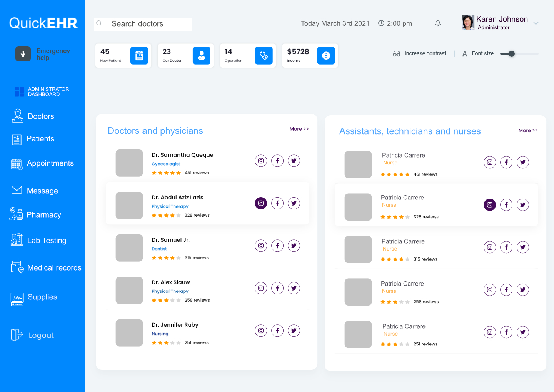Screen dimensions: 554x392
Task: Click the Our Doctor stat icon
Action: [x=201, y=56]
